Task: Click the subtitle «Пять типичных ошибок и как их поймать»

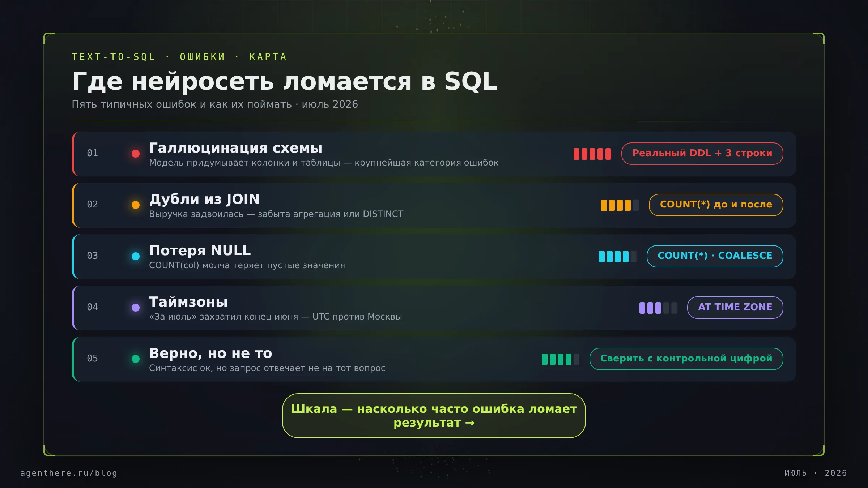Action: pyautogui.click(x=182, y=104)
